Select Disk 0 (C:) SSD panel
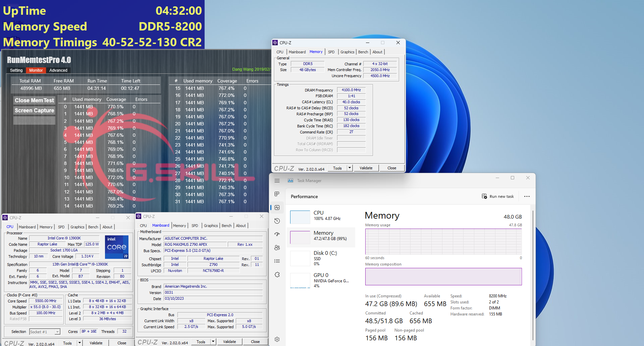This screenshot has height=346, width=644. [321, 258]
